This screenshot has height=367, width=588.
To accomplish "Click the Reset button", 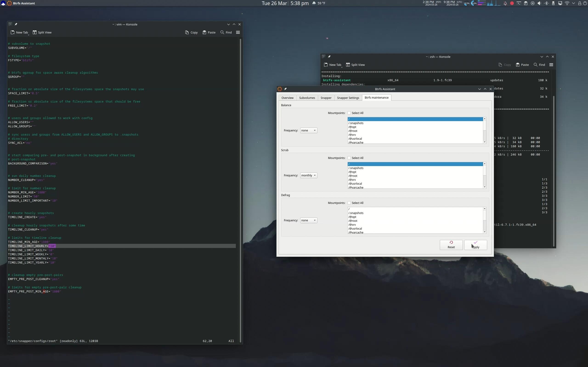I will [451, 245].
